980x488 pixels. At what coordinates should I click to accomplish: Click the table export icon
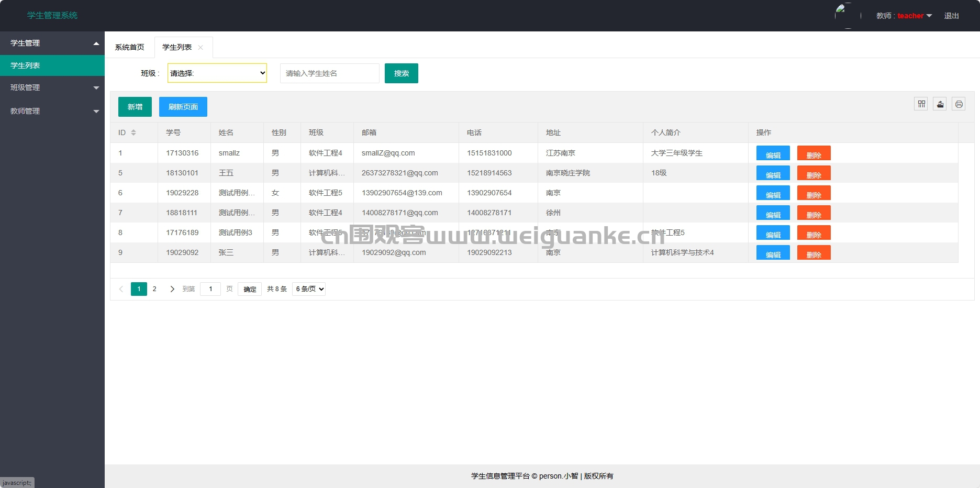tap(940, 104)
